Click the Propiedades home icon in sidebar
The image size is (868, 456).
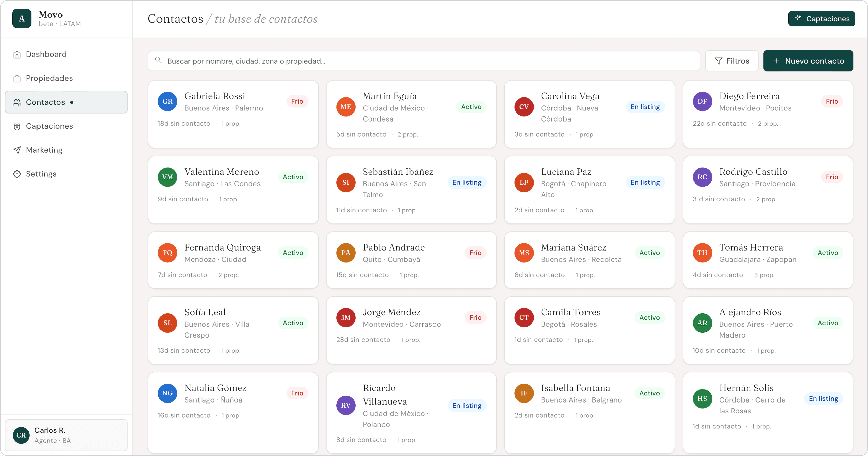pos(17,78)
